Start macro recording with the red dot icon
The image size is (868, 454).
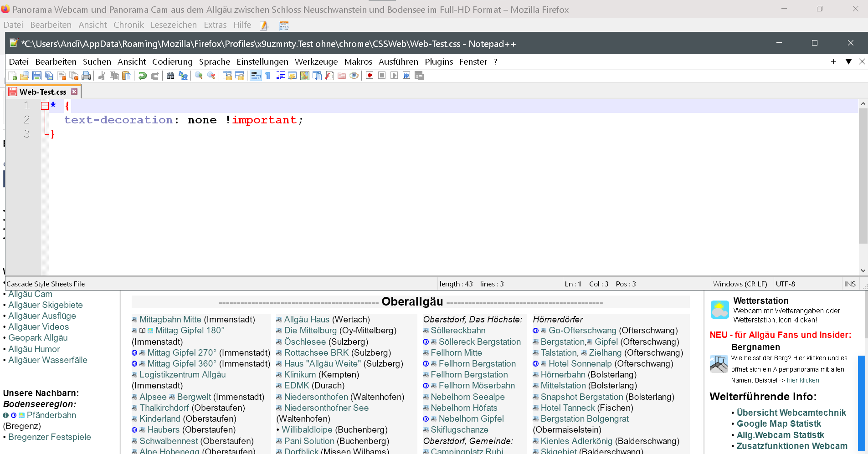(370, 76)
